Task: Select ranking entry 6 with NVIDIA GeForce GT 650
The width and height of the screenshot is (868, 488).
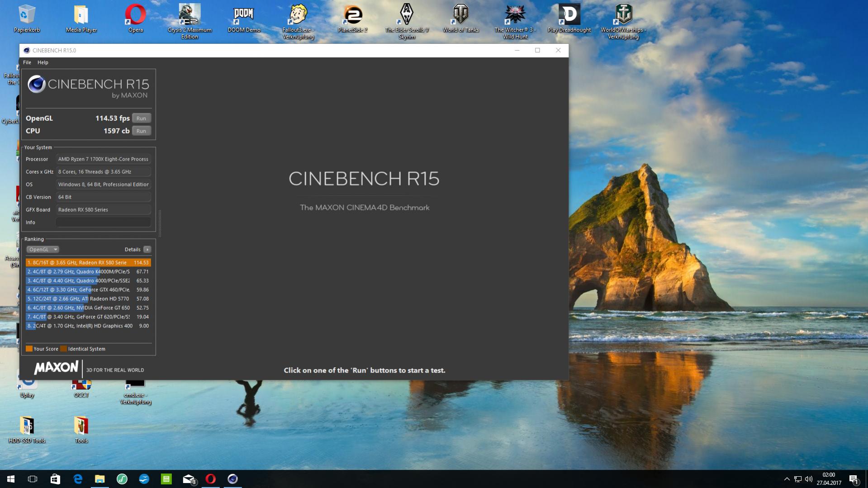Action: click(x=88, y=308)
